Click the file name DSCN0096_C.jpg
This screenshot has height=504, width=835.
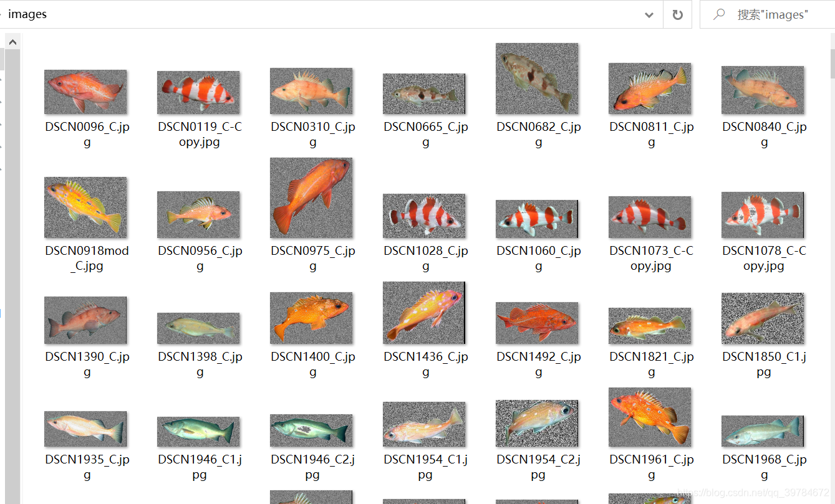click(87, 135)
